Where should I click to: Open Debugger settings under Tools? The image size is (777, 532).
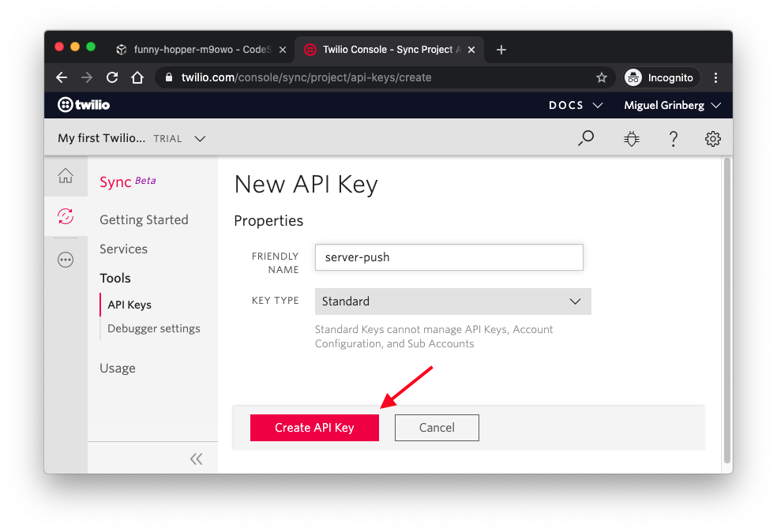click(154, 328)
